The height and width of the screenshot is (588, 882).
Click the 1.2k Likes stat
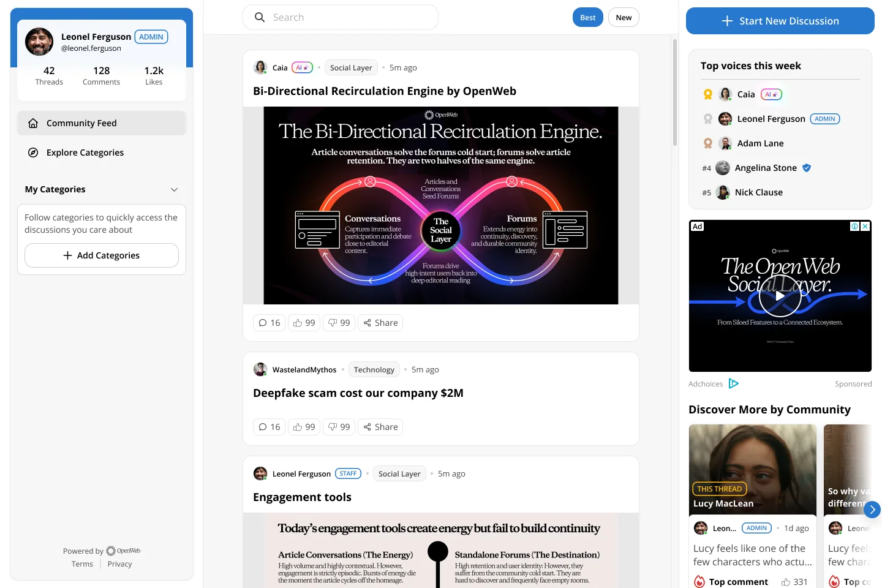tap(154, 75)
